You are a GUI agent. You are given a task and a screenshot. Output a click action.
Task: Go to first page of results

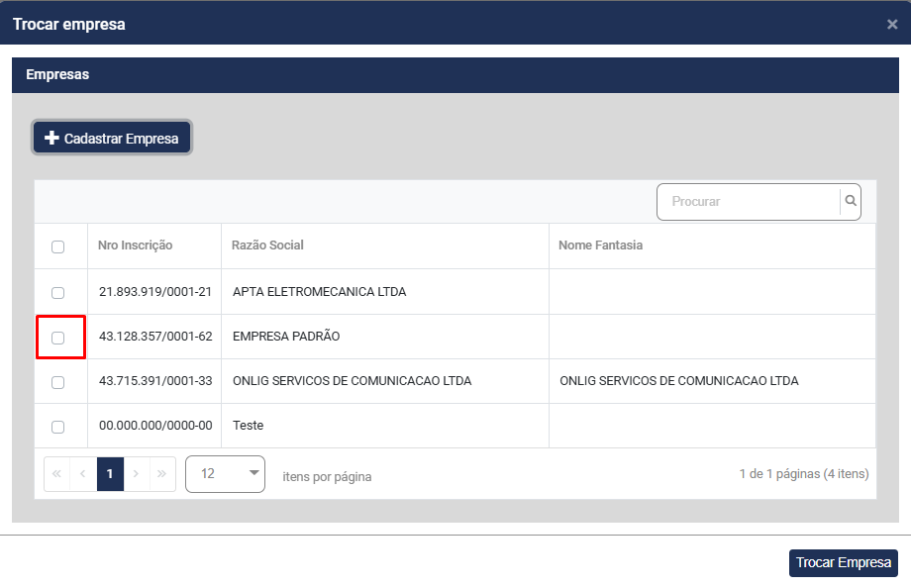(56, 474)
